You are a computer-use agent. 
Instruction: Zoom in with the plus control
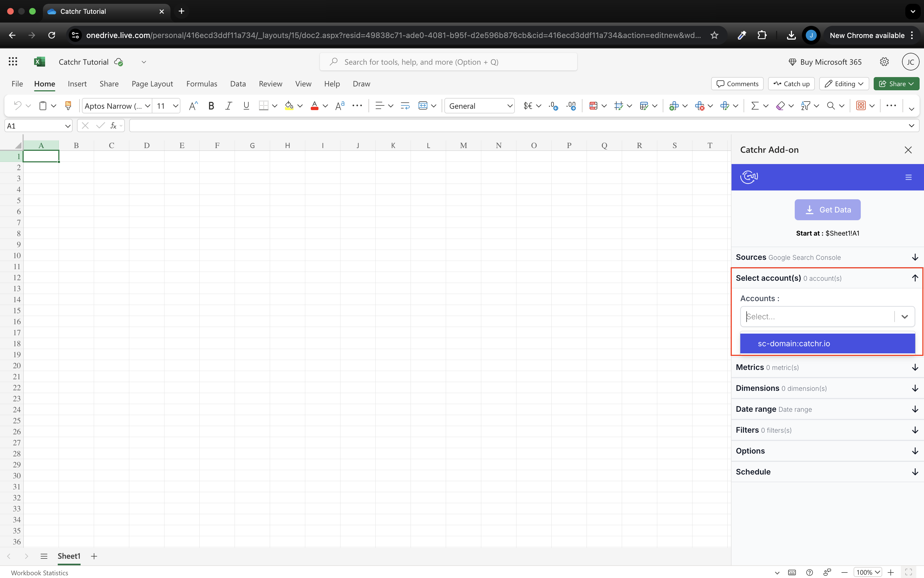[x=891, y=572]
